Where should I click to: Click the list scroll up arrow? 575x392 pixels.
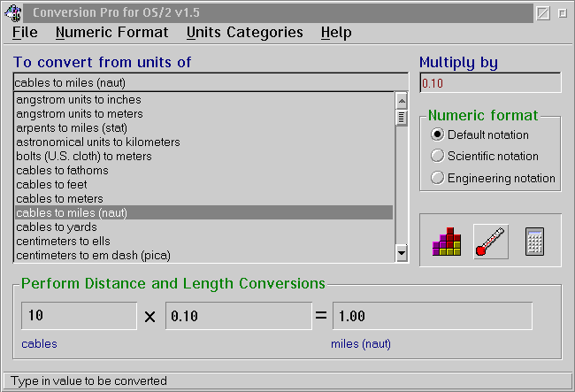402,101
